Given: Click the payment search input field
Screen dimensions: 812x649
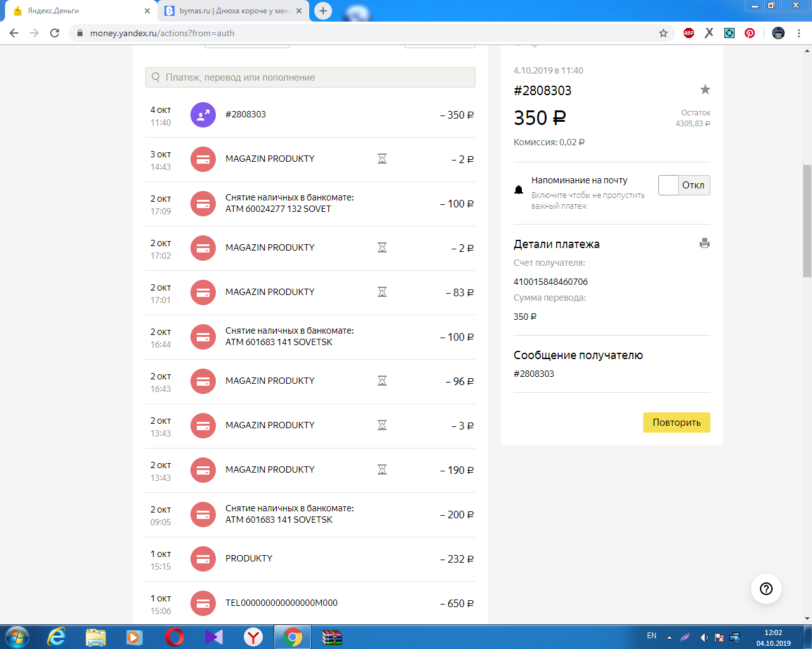Looking at the screenshot, I should pos(310,77).
